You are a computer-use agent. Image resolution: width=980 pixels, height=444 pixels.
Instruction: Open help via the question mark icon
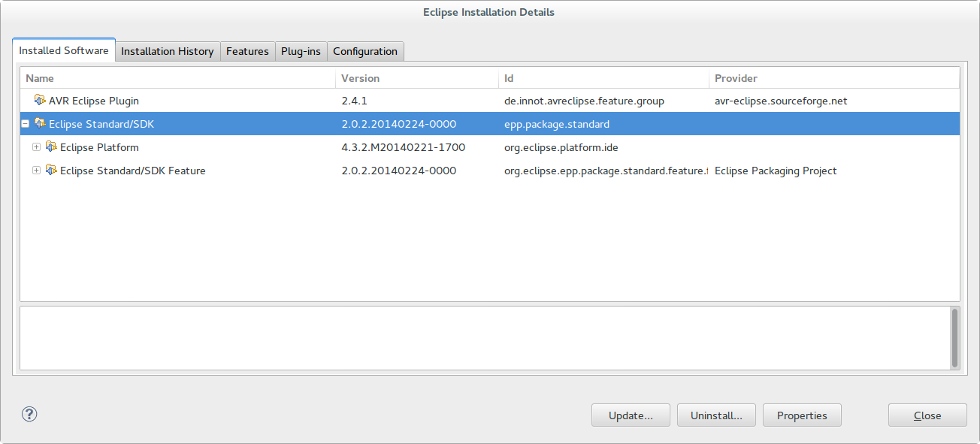pyautogui.click(x=29, y=414)
